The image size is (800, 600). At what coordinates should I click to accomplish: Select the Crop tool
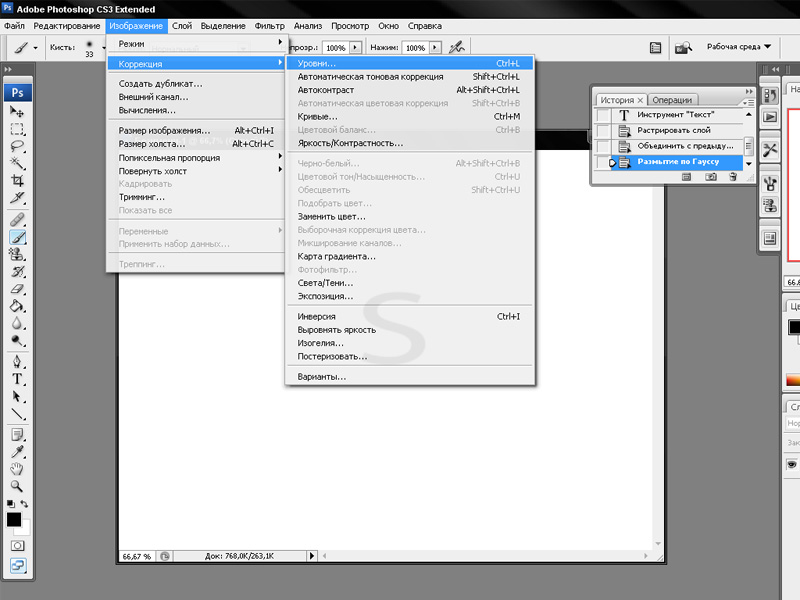[x=17, y=181]
